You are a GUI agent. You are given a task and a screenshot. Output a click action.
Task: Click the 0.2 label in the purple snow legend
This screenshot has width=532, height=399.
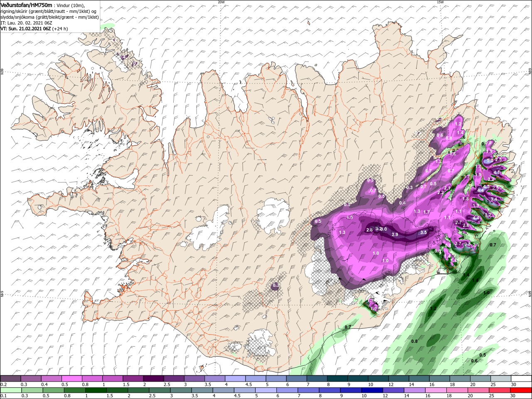pos(3,384)
